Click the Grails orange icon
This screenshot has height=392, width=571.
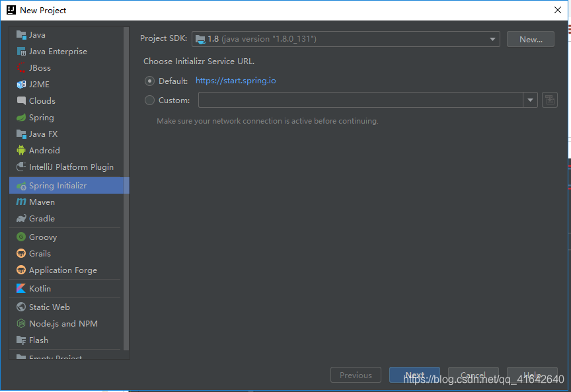pyautogui.click(x=21, y=254)
